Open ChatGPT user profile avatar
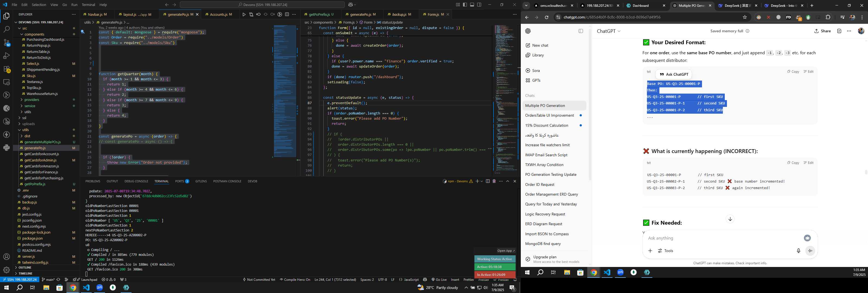Image resolution: width=868 pixels, height=293 pixels. [861, 31]
